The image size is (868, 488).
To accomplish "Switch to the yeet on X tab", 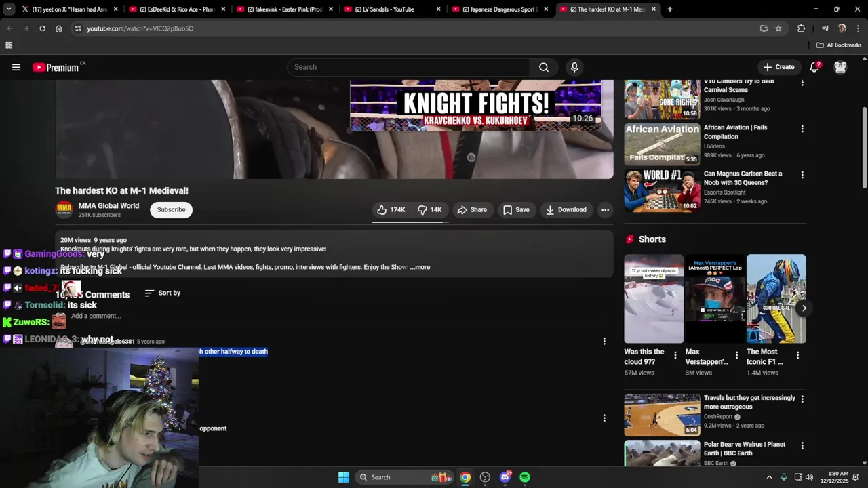I will (70, 9).
